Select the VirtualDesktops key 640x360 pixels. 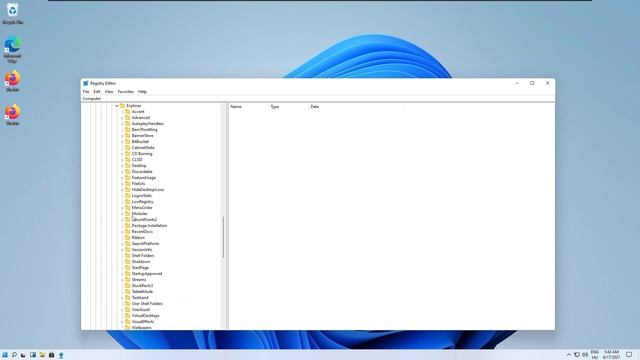pyautogui.click(x=146, y=316)
